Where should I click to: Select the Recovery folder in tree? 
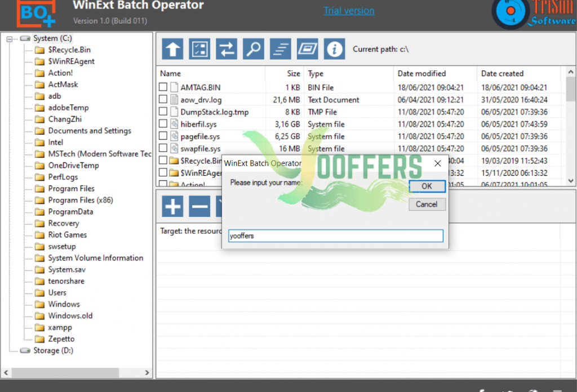[x=64, y=224]
